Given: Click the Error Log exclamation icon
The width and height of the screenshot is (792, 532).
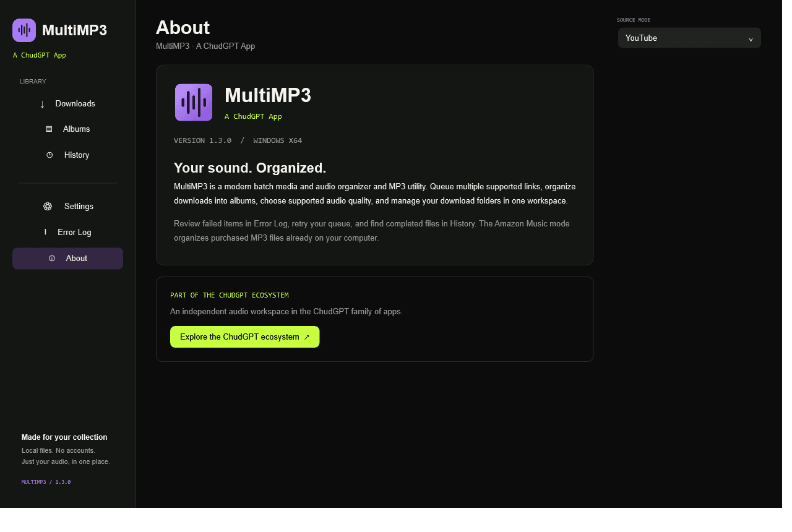Looking at the screenshot, I should coord(45,233).
